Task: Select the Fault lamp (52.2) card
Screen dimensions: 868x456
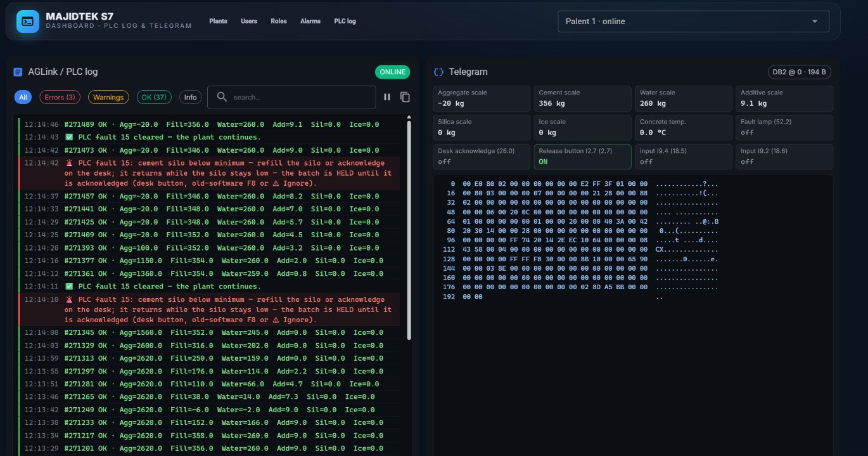Action: coord(784,127)
